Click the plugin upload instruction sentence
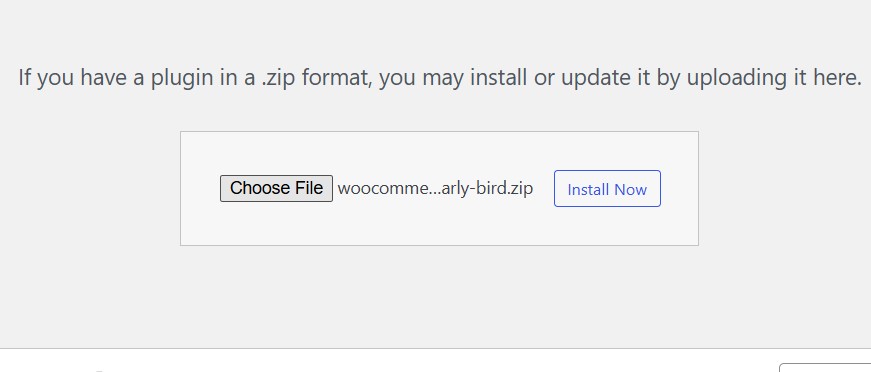The image size is (871, 372). 440,78
